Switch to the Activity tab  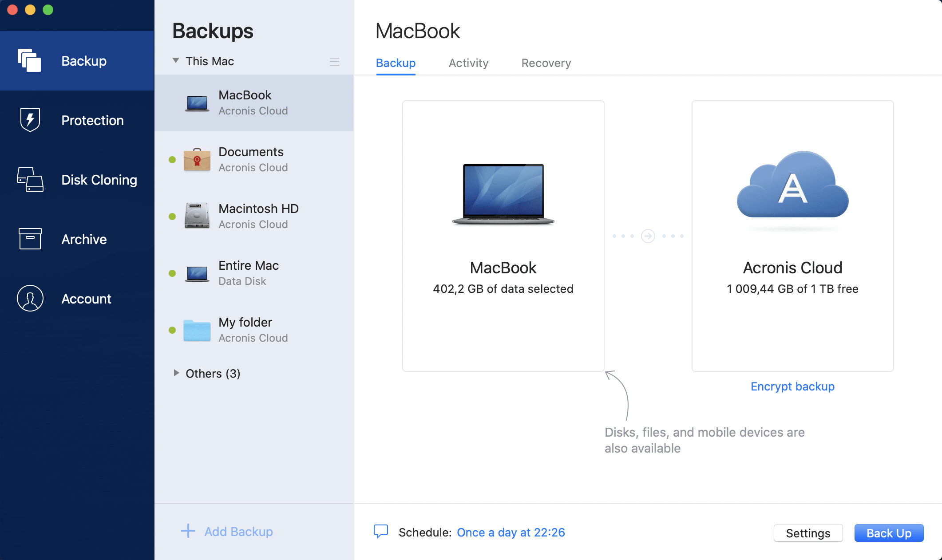468,63
